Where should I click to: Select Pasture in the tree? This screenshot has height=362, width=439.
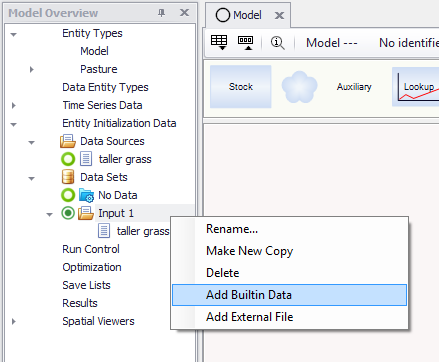(x=99, y=69)
